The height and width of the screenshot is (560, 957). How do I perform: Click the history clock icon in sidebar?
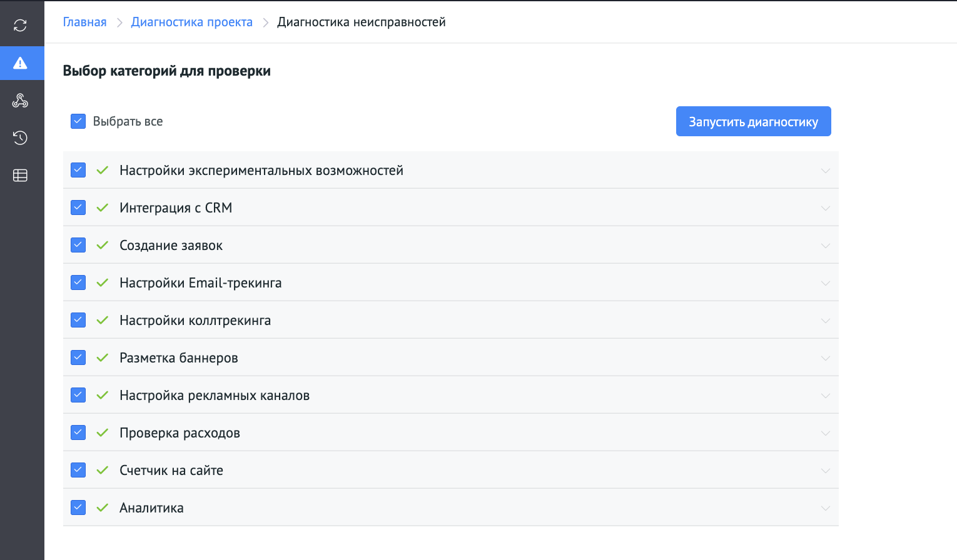click(20, 137)
